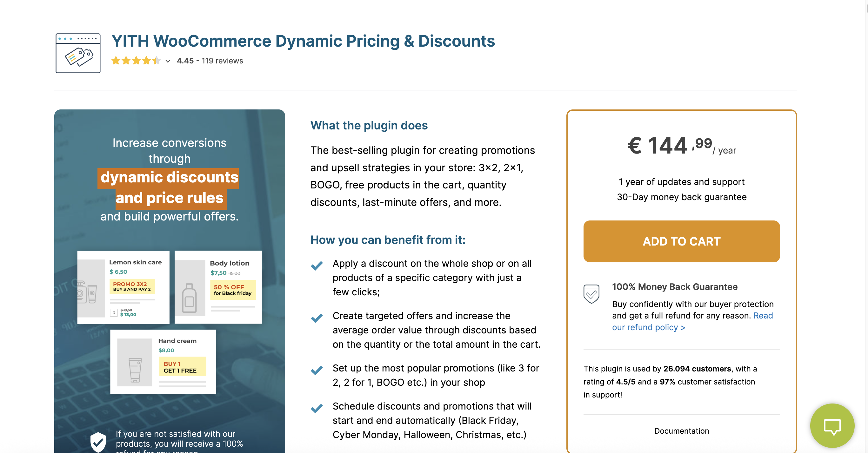
Task: Click the Hand cream BUY 1 GET 1 FREE card
Action: click(x=163, y=361)
